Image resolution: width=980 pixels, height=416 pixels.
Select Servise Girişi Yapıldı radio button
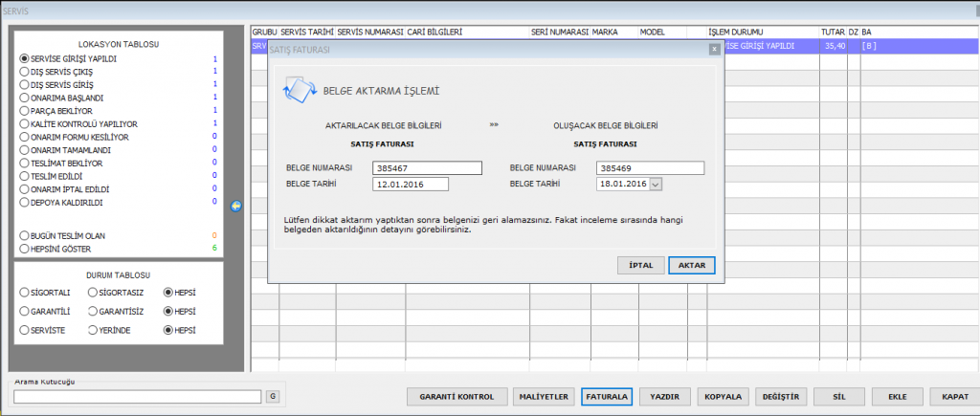pyautogui.click(x=25, y=58)
